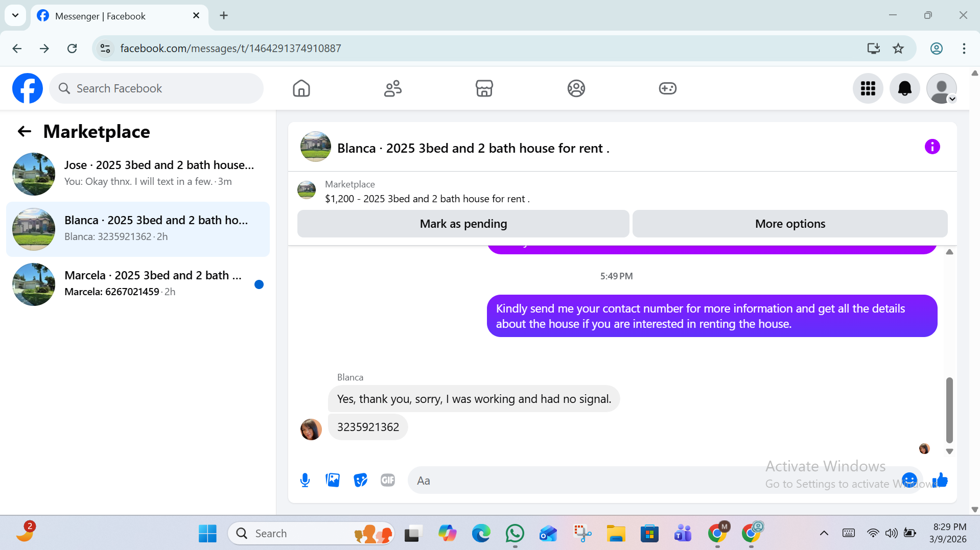
Task: Go forward in browser history
Action: [44, 49]
